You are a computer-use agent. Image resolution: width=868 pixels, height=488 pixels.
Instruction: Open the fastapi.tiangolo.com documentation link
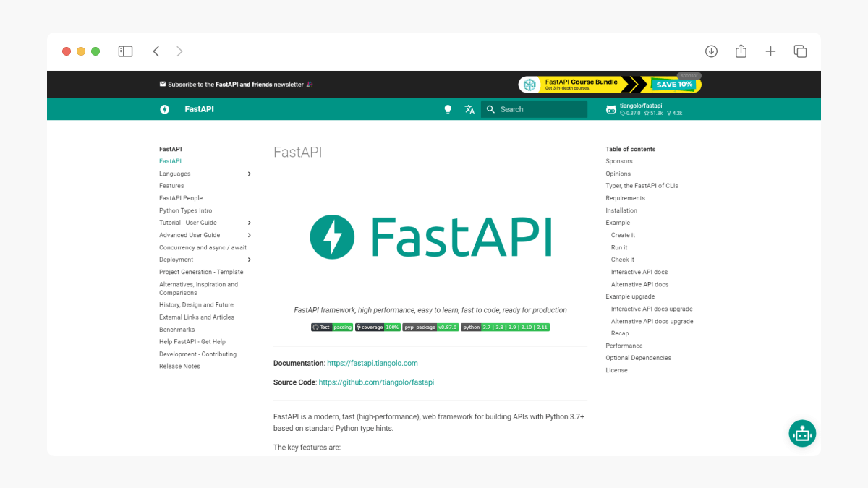[373, 363]
